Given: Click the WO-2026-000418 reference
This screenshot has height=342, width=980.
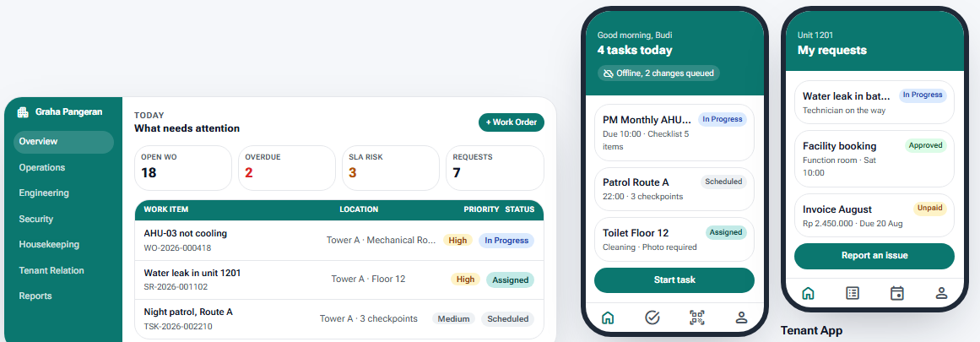Looking at the screenshot, I should tap(177, 247).
